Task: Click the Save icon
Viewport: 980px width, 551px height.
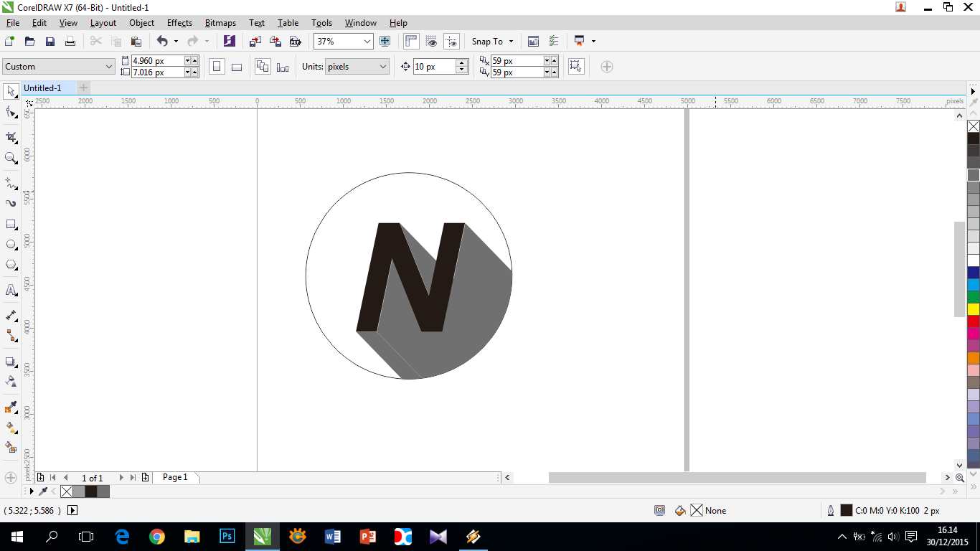Action: click(x=50, y=42)
